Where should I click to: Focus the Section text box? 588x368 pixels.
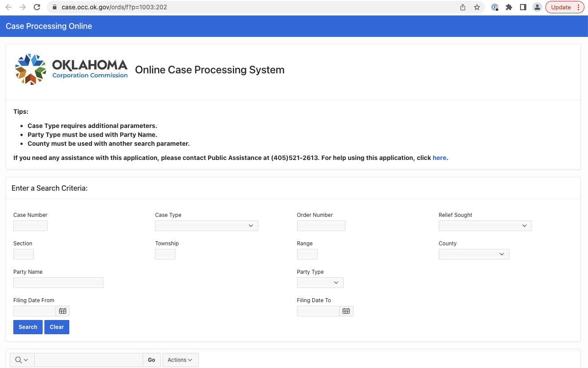24,254
